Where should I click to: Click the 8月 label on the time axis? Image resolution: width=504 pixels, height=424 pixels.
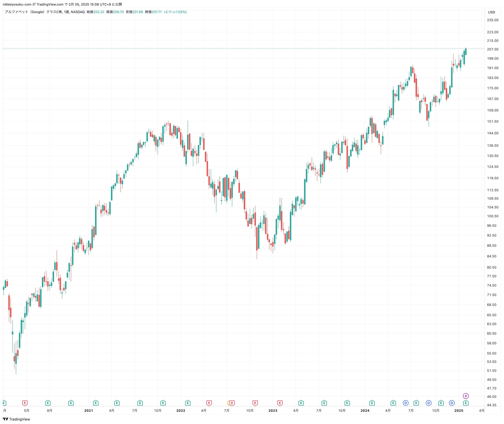point(50,411)
